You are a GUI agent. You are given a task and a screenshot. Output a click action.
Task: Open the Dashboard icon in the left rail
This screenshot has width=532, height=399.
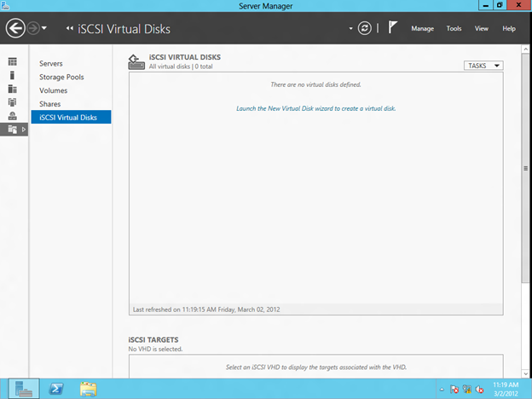pyautogui.click(x=13, y=62)
